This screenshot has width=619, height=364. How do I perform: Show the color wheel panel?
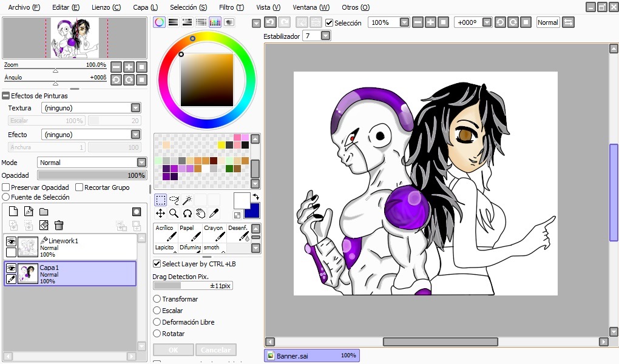(x=160, y=22)
